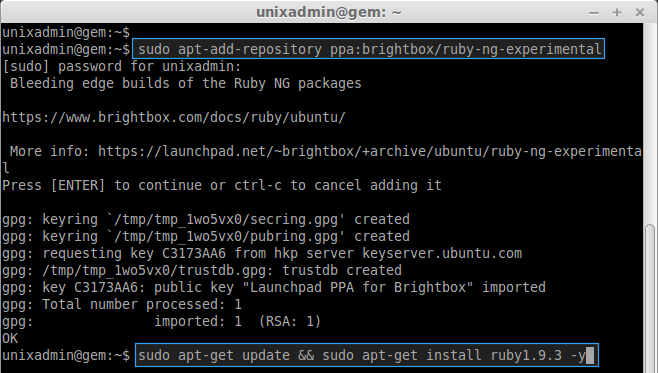658x373 pixels.
Task: Close the unixadmin@gem terminal window
Action: (x=640, y=13)
